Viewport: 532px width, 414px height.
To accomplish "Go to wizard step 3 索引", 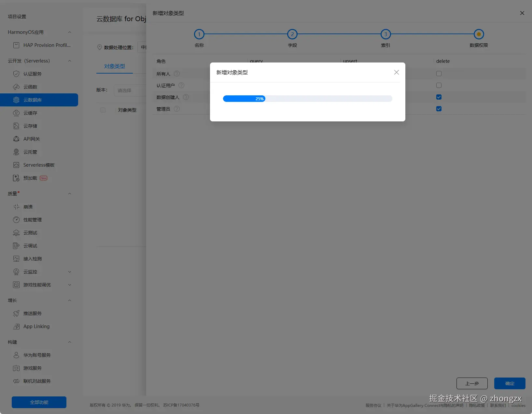I will point(386,34).
